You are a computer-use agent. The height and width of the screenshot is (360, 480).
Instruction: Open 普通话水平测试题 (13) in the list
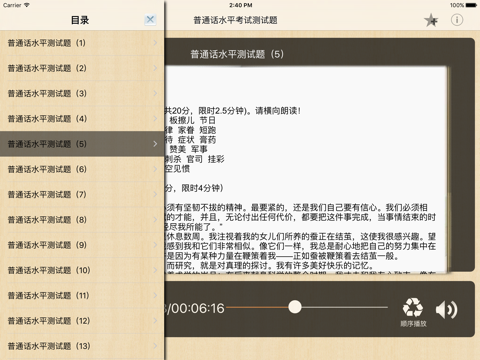pyautogui.click(x=82, y=346)
